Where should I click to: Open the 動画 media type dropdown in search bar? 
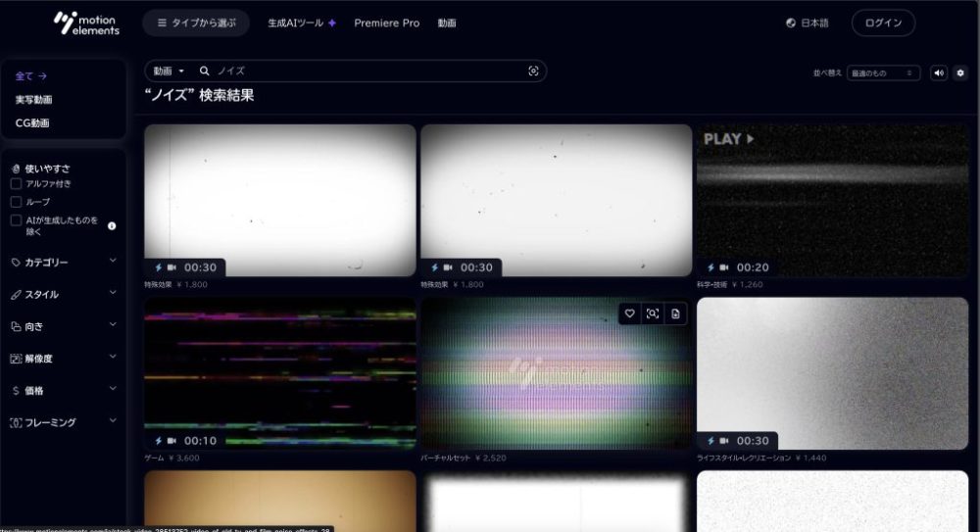pos(169,71)
